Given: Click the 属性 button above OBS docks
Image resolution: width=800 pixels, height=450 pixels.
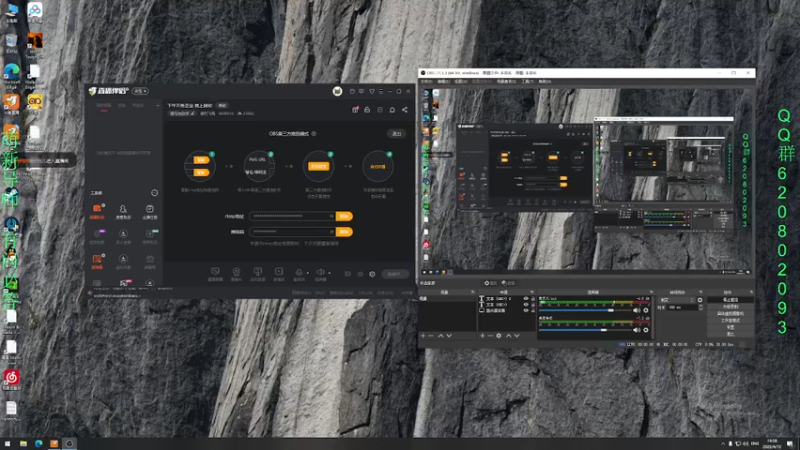Looking at the screenshot, I should click(x=491, y=283).
